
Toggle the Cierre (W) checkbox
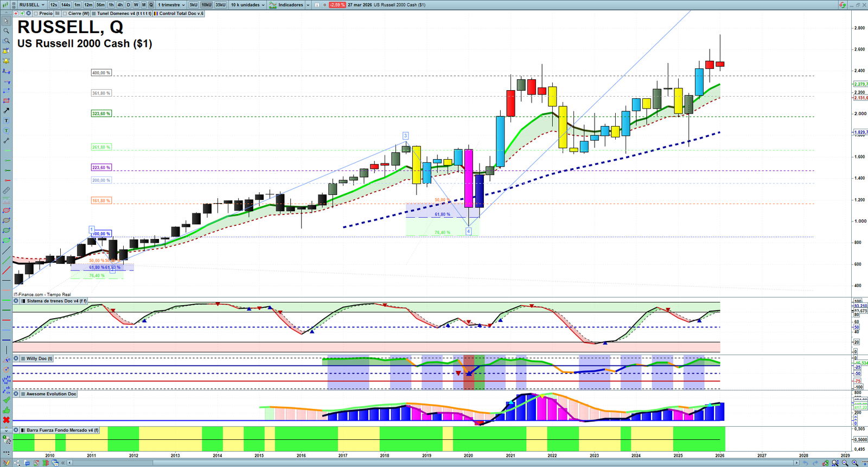(x=65, y=14)
